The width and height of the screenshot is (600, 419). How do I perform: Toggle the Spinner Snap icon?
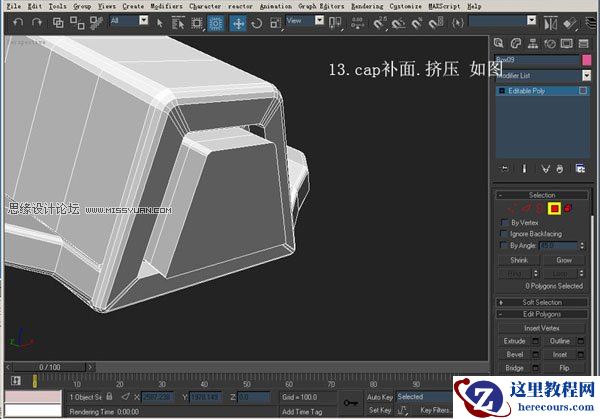pyautogui.click(x=435, y=23)
